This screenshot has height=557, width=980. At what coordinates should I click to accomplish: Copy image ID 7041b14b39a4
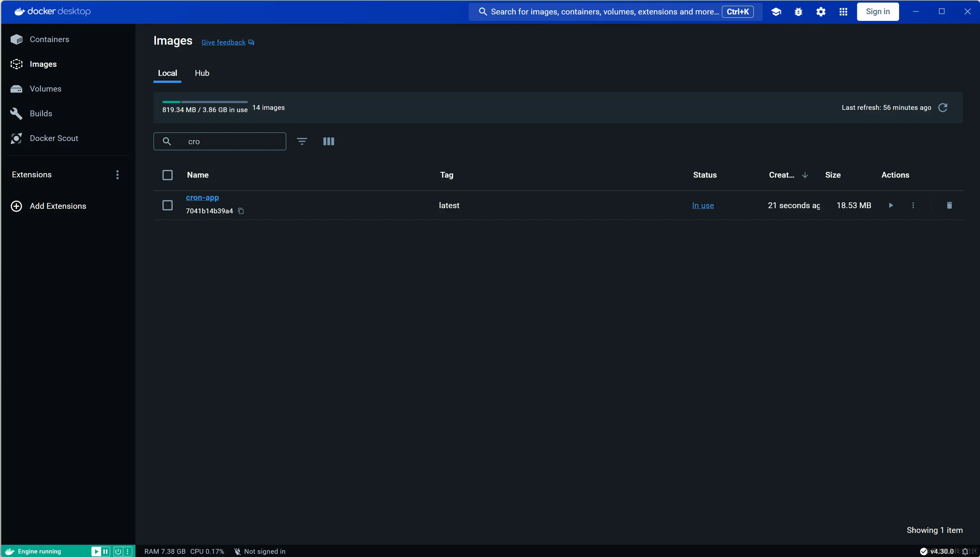pyautogui.click(x=241, y=211)
